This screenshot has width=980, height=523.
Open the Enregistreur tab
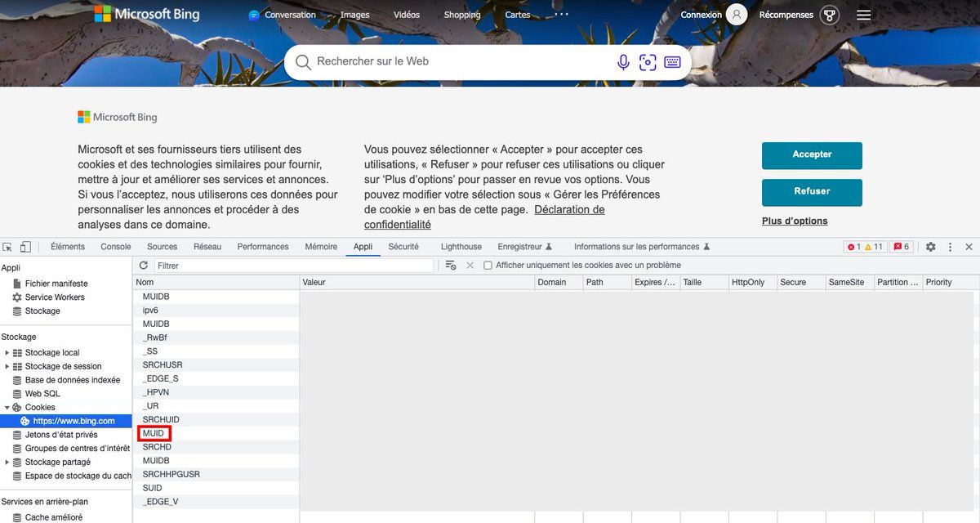click(525, 247)
